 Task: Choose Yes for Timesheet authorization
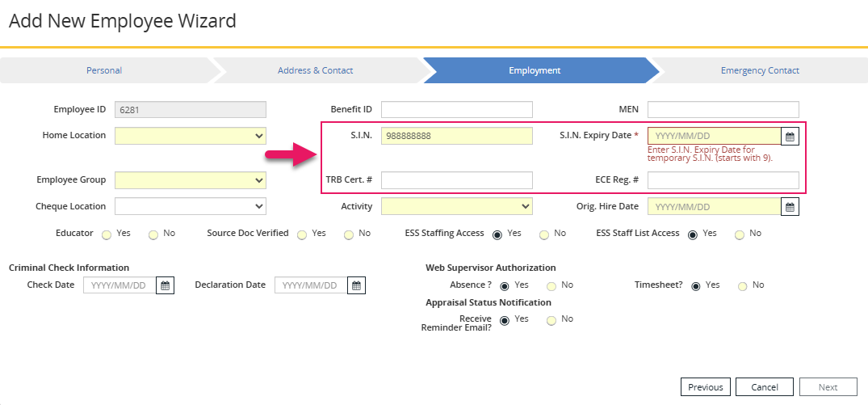696,286
